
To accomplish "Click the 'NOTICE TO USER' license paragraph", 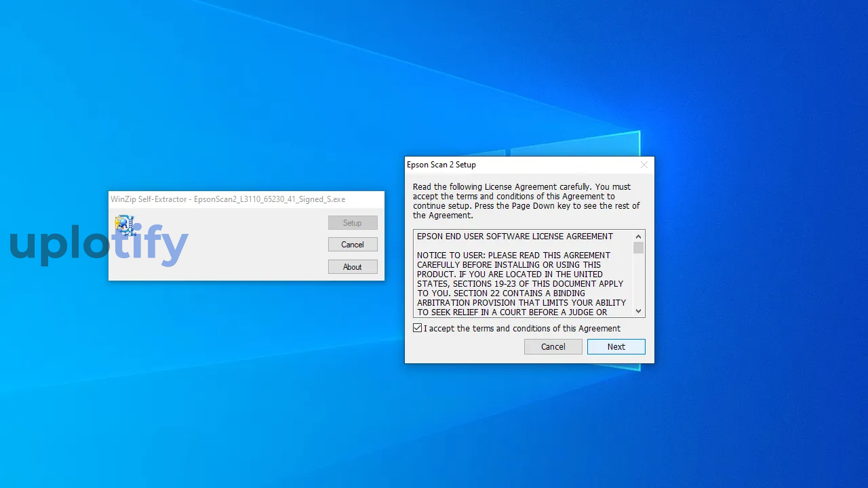I will pos(521,284).
